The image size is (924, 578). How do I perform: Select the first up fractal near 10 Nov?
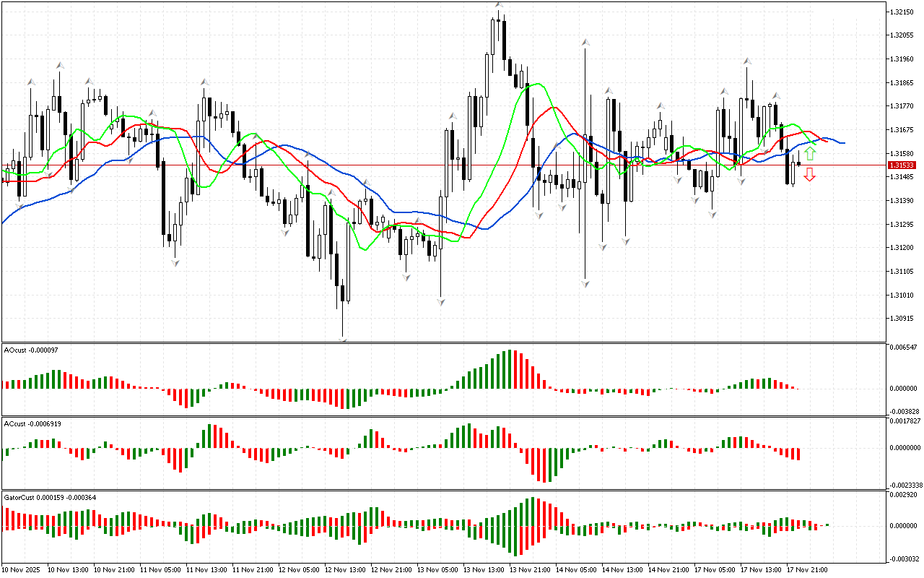31,83
